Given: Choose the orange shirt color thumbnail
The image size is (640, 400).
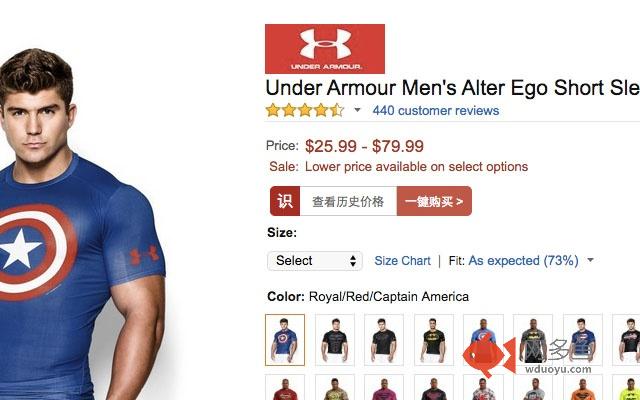Looking at the screenshot, I should 582,387.
